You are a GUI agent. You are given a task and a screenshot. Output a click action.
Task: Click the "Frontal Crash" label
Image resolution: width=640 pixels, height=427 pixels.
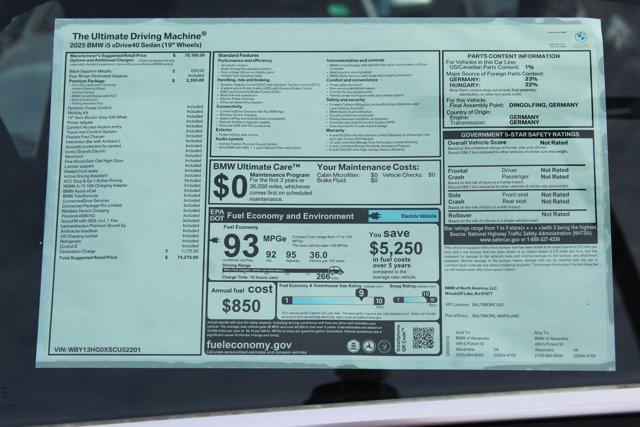tap(458, 174)
